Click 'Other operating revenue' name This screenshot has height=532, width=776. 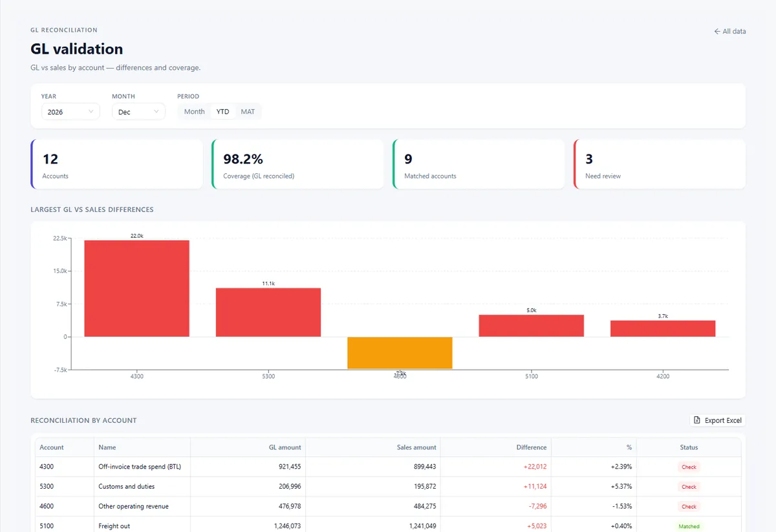pyautogui.click(x=133, y=506)
